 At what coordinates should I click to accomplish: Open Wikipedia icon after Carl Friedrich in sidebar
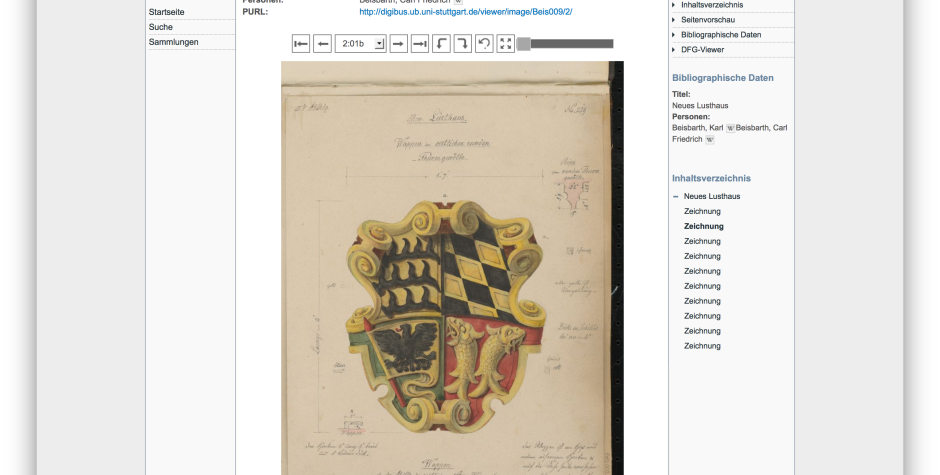coord(710,140)
